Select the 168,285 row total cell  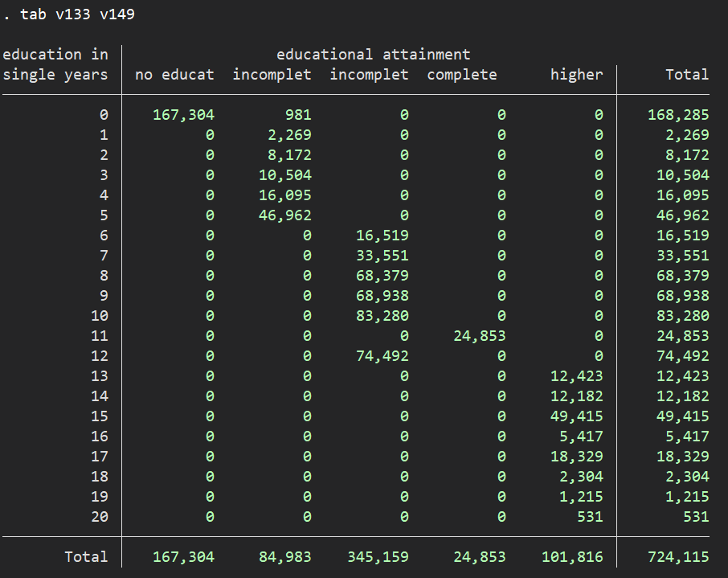click(678, 115)
